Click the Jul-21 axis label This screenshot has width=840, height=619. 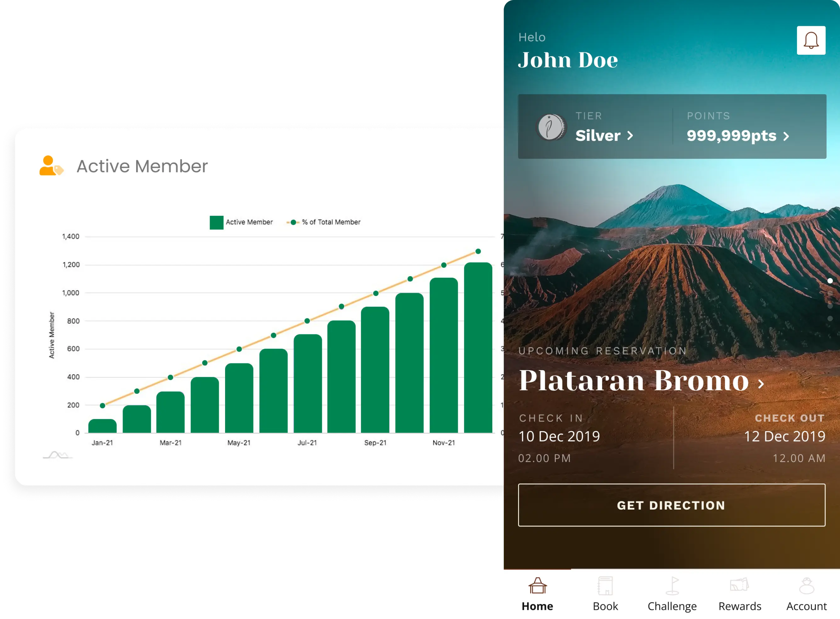click(x=307, y=443)
